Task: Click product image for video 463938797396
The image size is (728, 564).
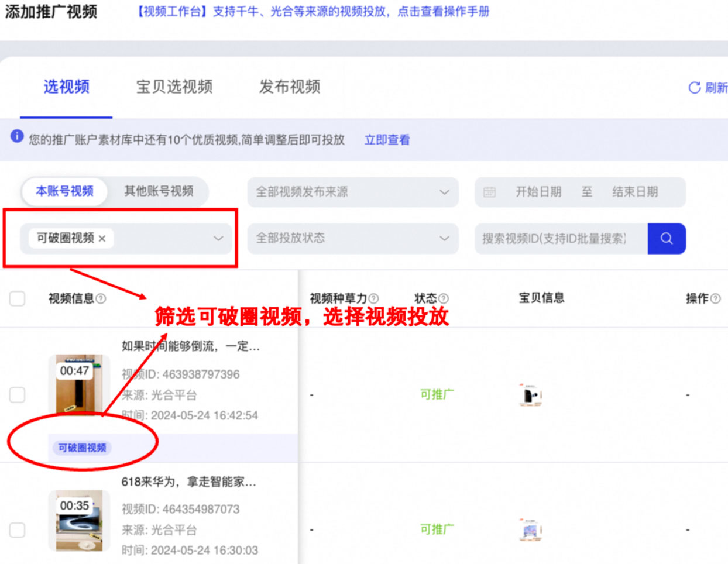Action: [530, 395]
